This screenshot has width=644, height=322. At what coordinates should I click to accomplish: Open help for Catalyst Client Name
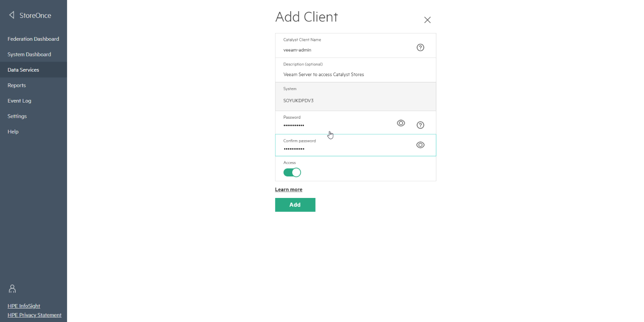420,47
